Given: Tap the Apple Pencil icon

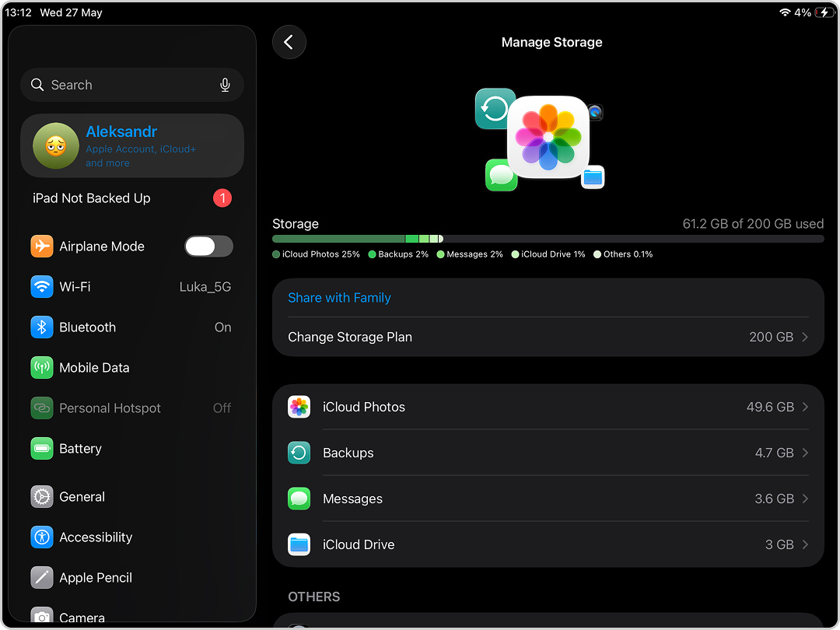Looking at the screenshot, I should click(x=42, y=577).
